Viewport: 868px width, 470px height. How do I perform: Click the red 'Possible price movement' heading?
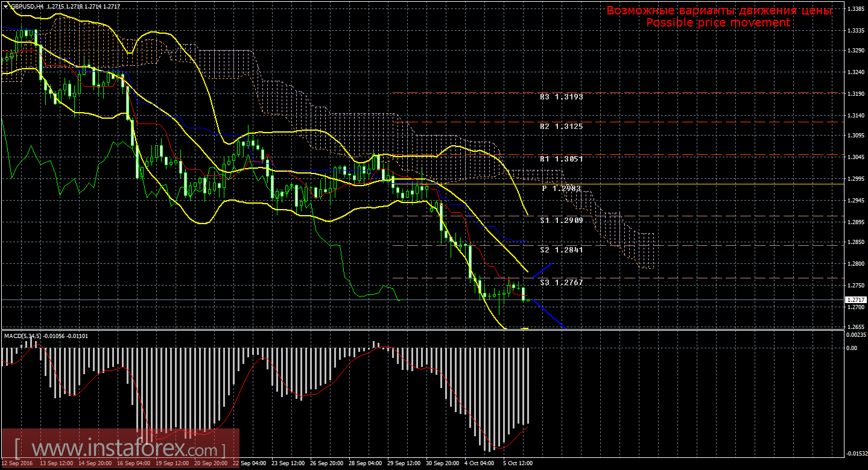[x=718, y=22]
